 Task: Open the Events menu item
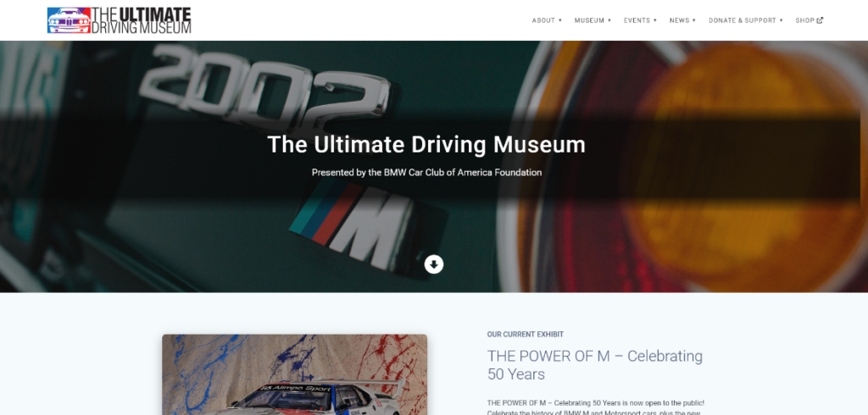[637, 20]
